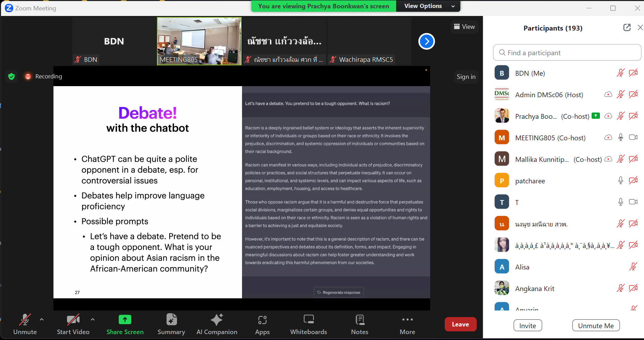Open the Summary tool
The image size is (644, 340).
click(x=171, y=324)
